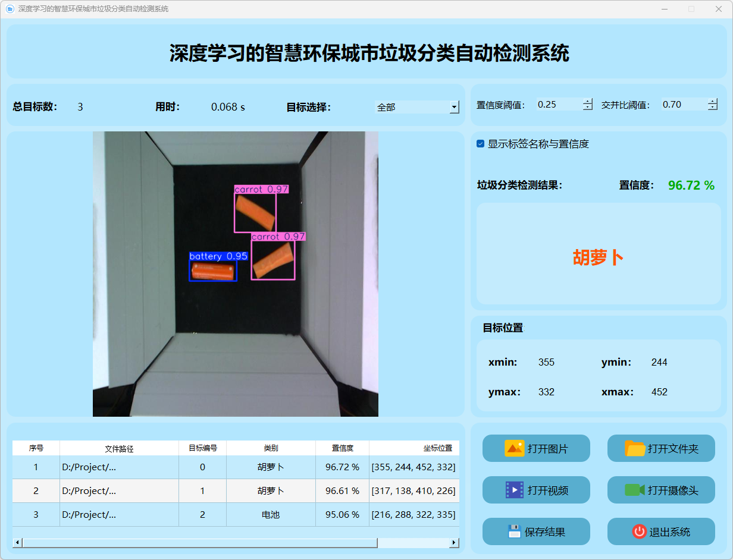The height and width of the screenshot is (560, 733).
Task: Click the 目标编号 0 cell
Action: [x=202, y=467]
